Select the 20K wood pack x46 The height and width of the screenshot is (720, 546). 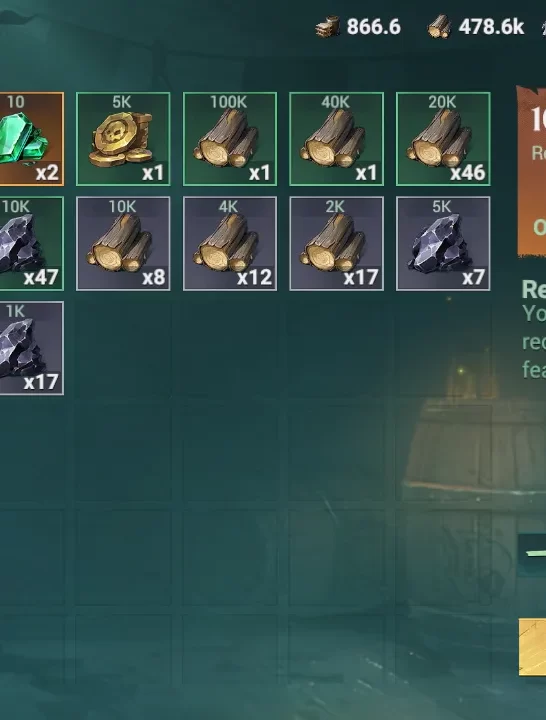coord(443,139)
